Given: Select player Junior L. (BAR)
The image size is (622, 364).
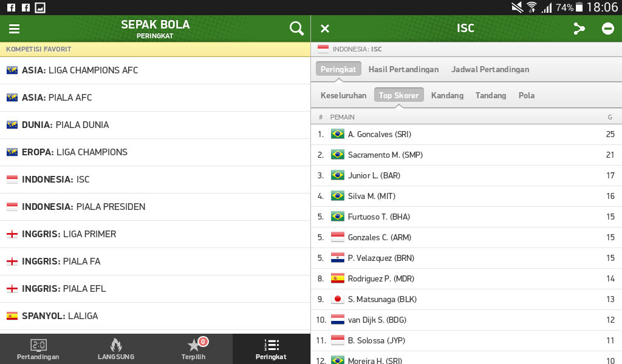Looking at the screenshot, I should pos(466,175).
